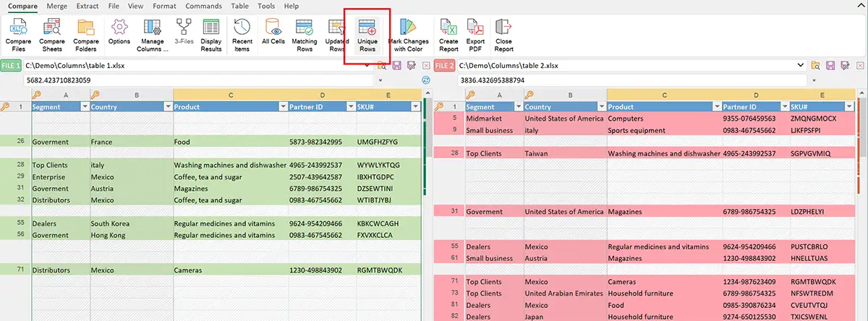Open the Table menu
Viewport: 868px width, 321px height.
(239, 6)
